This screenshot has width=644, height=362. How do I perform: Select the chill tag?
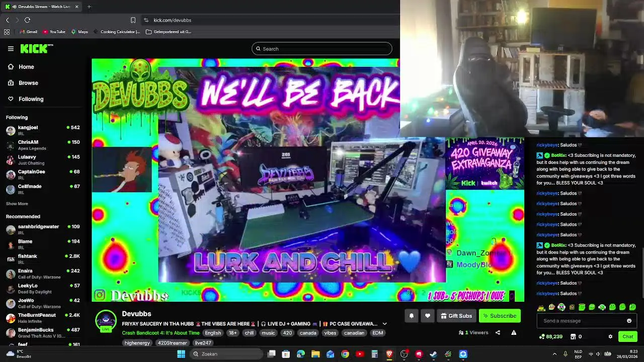[250, 333]
